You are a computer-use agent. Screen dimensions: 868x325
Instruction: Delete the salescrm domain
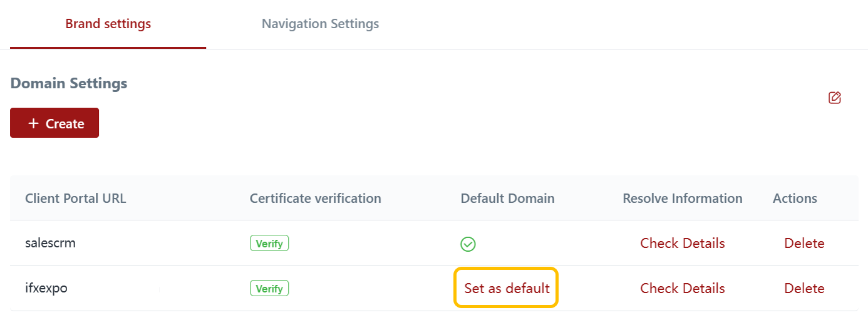click(x=804, y=244)
